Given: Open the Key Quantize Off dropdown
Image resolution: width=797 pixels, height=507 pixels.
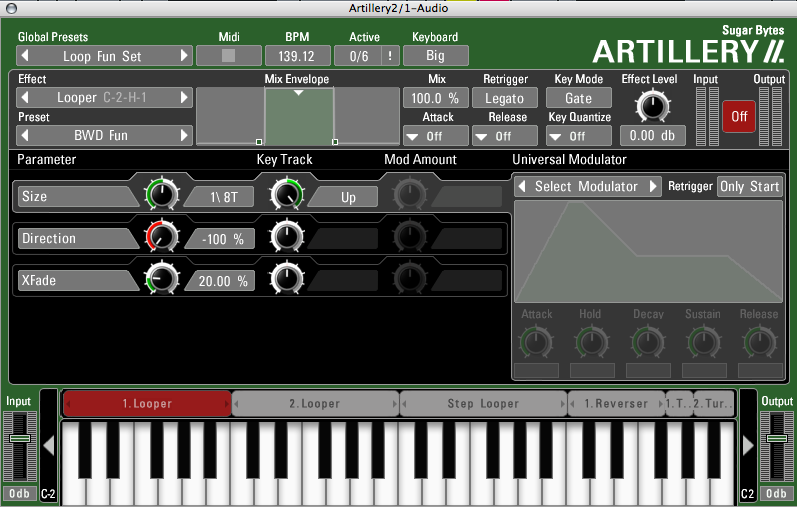Looking at the screenshot, I should pos(578,136).
